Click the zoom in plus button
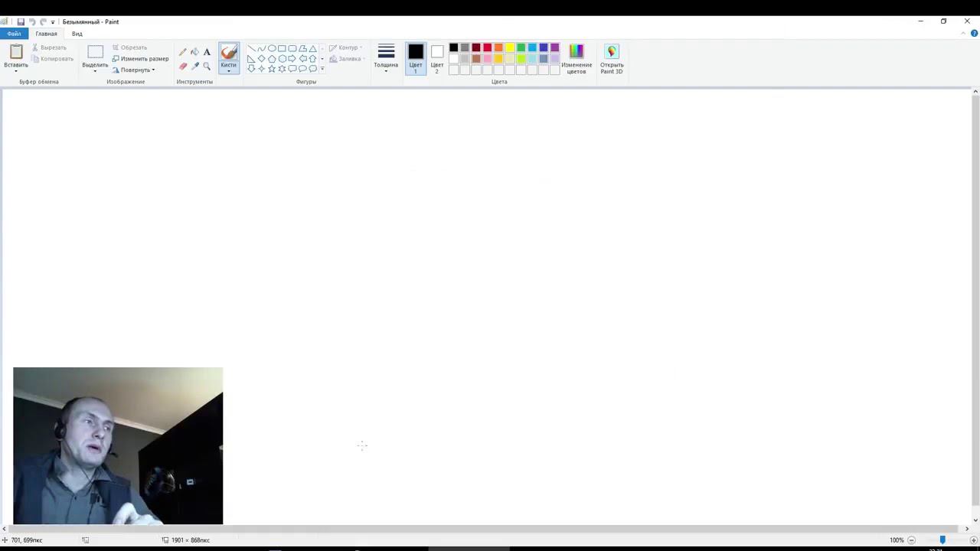The height and width of the screenshot is (551, 980). (973, 540)
